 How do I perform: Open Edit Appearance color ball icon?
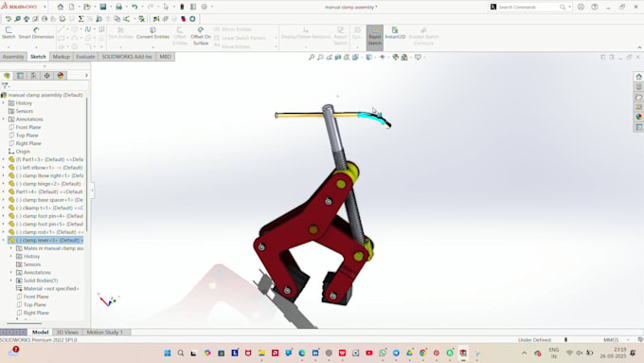395,57
